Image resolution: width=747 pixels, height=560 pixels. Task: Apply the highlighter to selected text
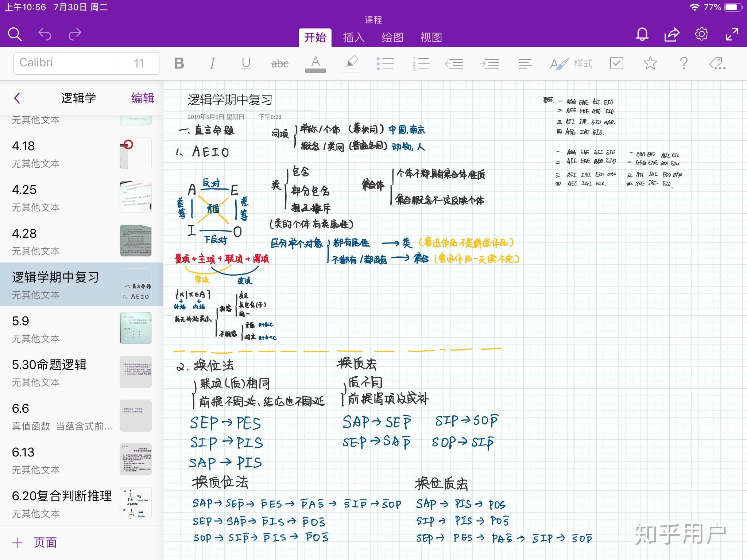[x=351, y=63]
